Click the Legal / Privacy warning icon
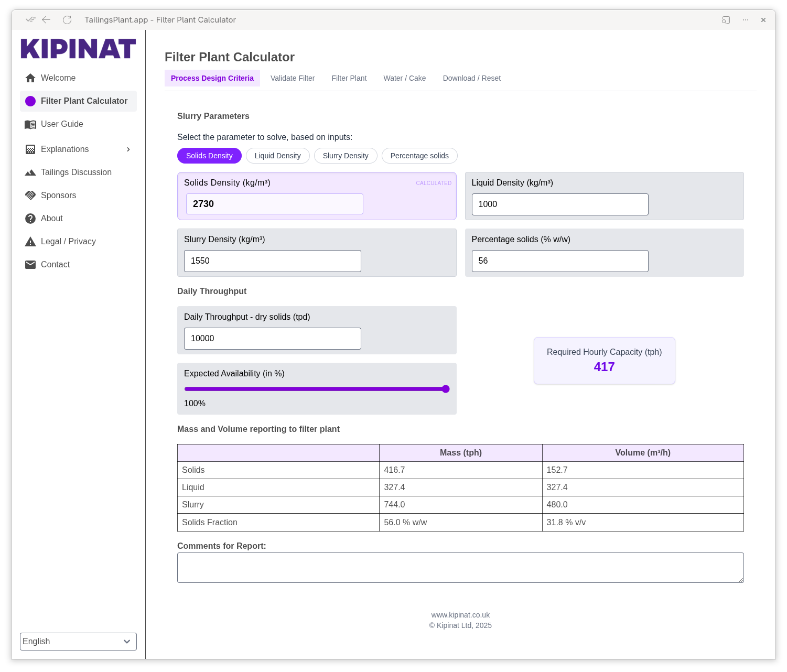The height and width of the screenshot is (672, 787). click(30, 242)
